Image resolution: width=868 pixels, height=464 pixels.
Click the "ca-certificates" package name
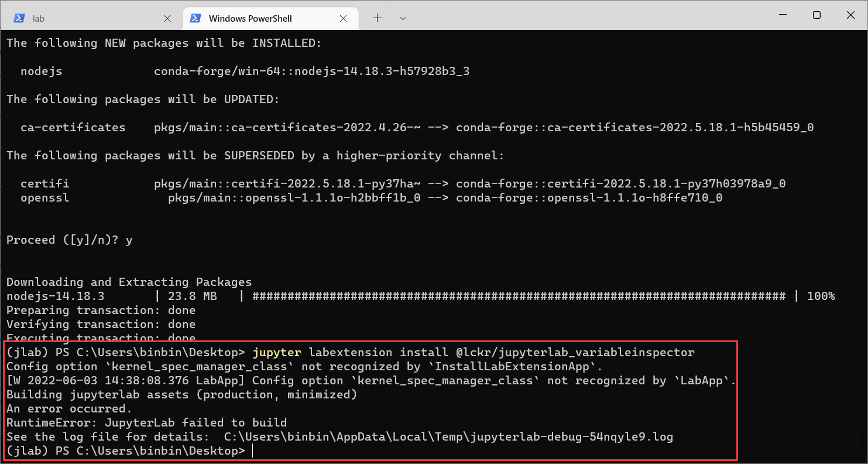coord(73,128)
